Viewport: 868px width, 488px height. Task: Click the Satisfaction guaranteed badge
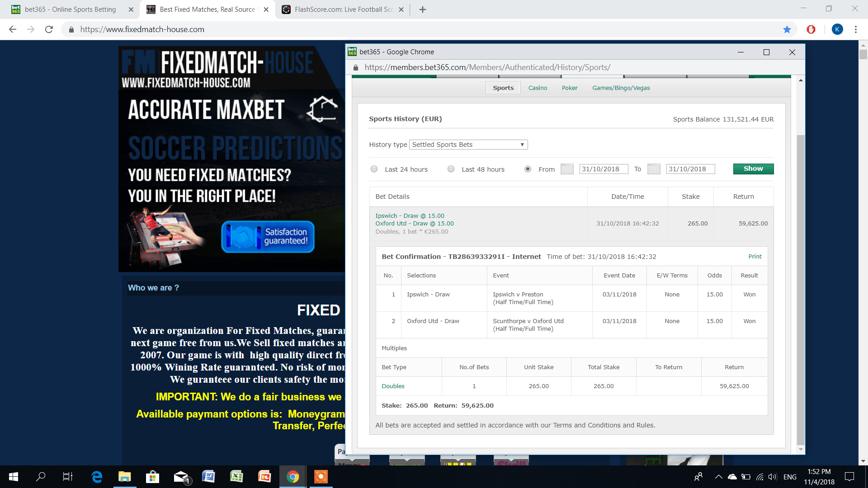click(x=268, y=236)
